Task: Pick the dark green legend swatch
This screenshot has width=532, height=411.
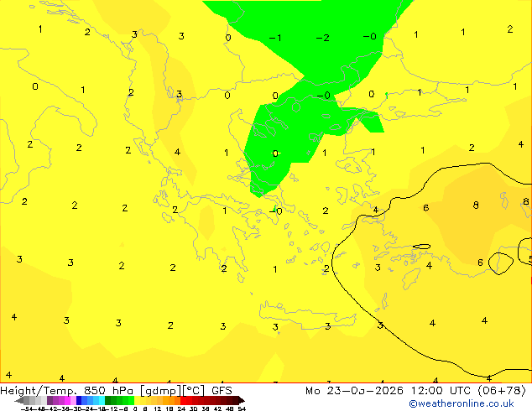Action: pyautogui.click(x=108, y=400)
